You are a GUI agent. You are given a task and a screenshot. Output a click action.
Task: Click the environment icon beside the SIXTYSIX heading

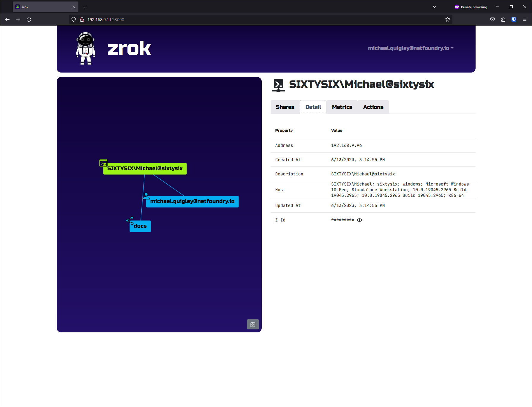278,85
